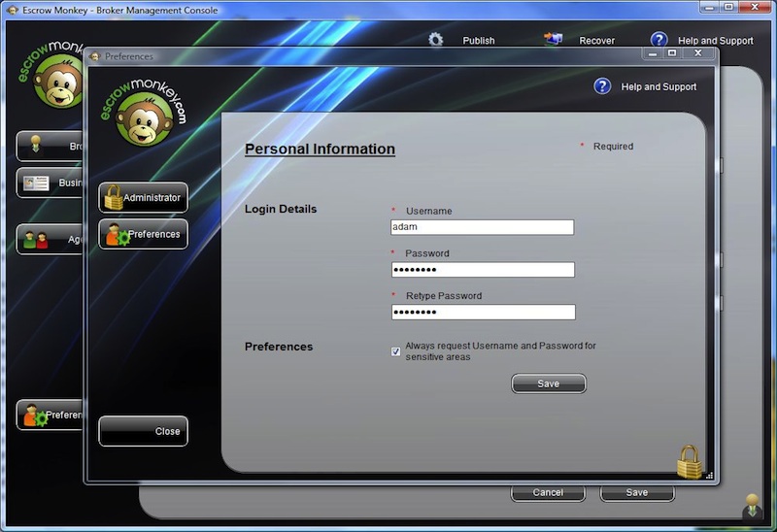Open Help and Support link in dialog
This screenshot has height=532, width=777.
pos(659,86)
